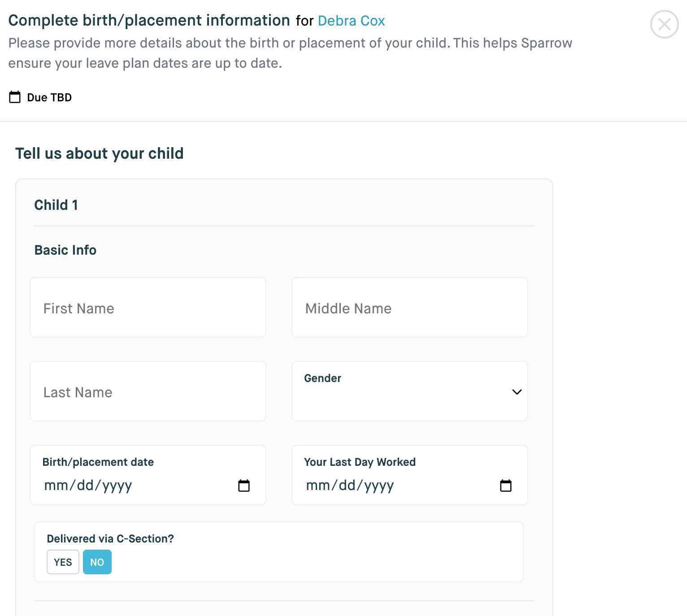Click the "Complete birth/placement information" title
687x616 pixels.
coord(149,21)
